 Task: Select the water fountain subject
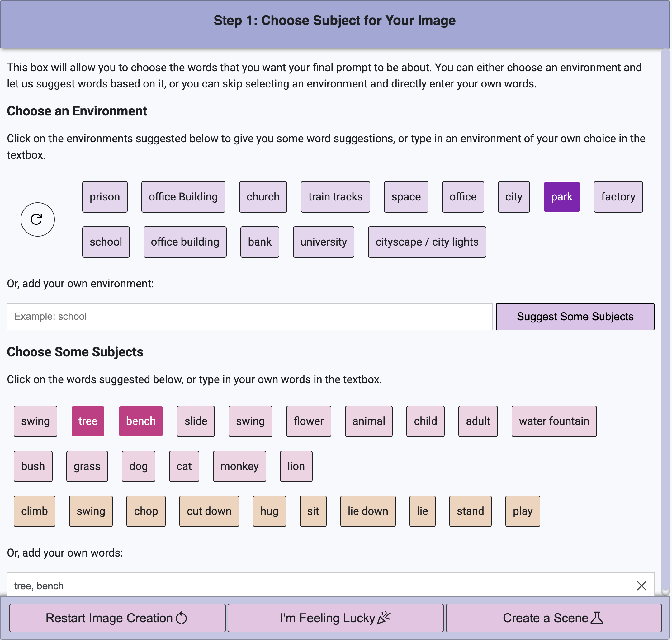[554, 421]
